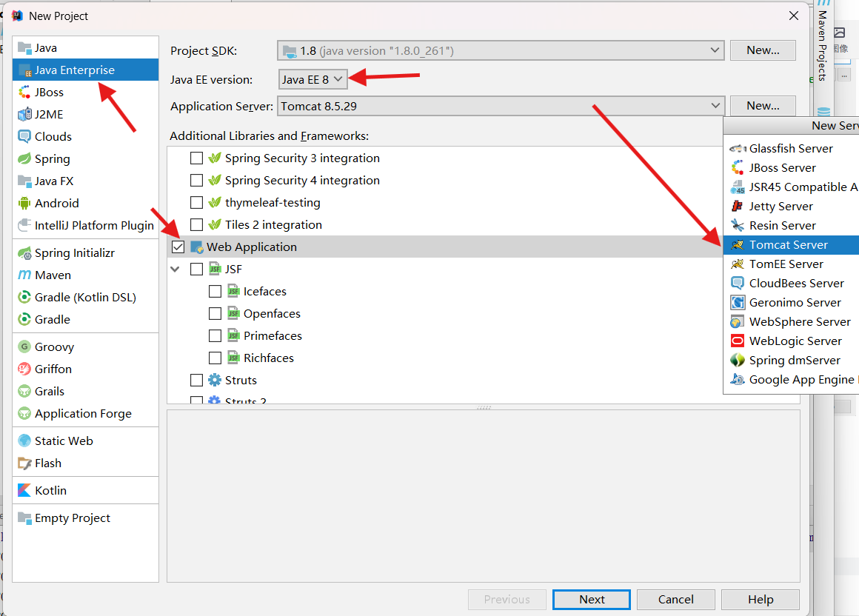The width and height of the screenshot is (859, 616).
Task: Click the Next button
Action: point(592,600)
